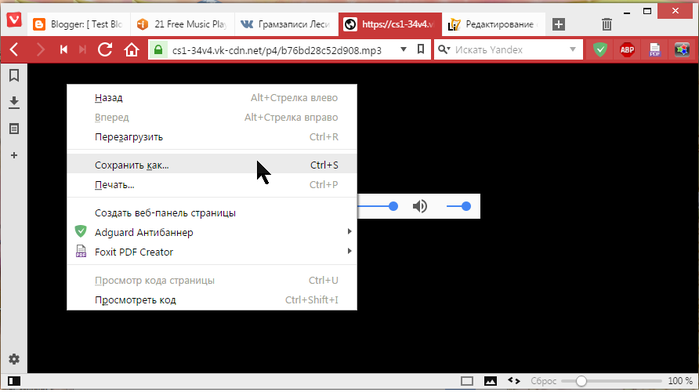Open a new tab with plus button

(x=559, y=24)
